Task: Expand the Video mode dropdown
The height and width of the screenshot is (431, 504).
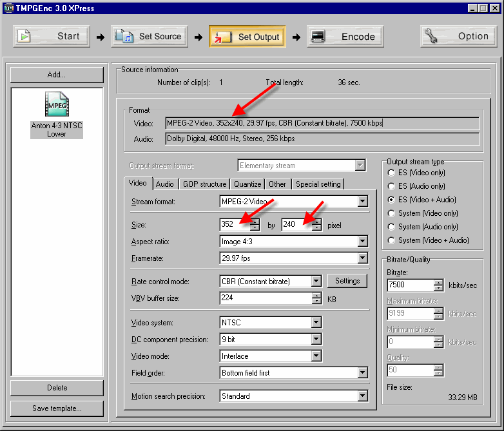Action: tap(316, 356)
